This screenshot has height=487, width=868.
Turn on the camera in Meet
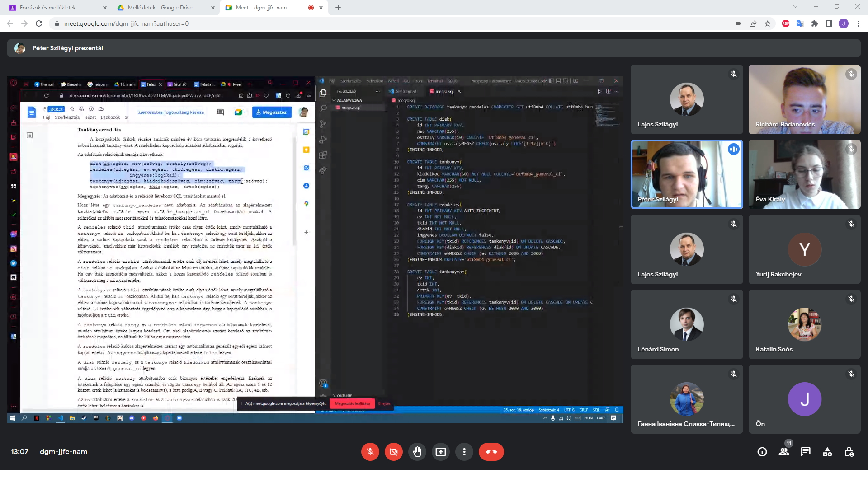[394, 452]
